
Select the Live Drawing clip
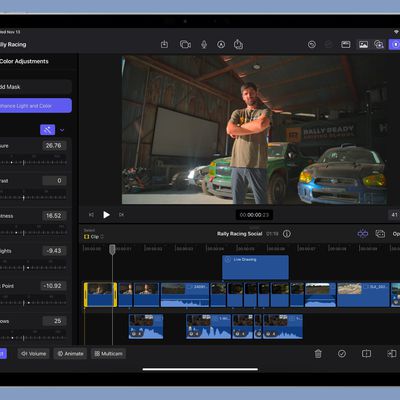point(255,267)
